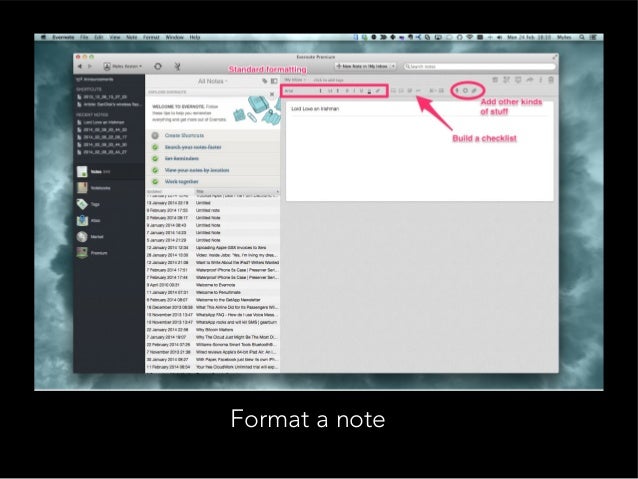Open the Help menu
Viewport: 638px width, 479px height.
point(195,37)
